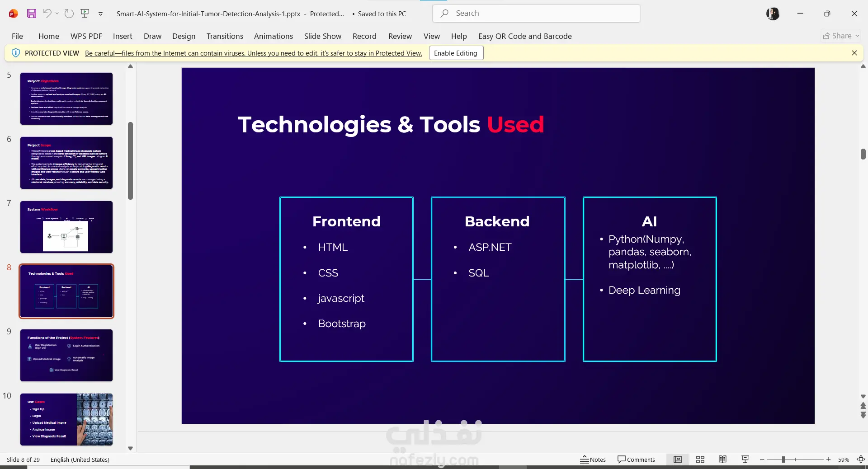Image resolution: width=868 pixels, height=469 pixels.
Task: Click thumbnail pane scroll up arrow
Action: click(x=130, y=66)
